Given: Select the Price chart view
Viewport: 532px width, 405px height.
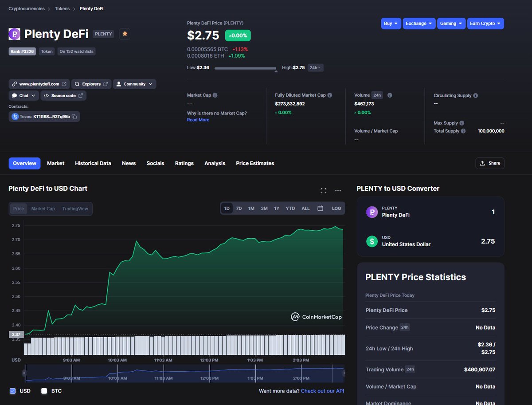Looking at the screenshot, I should tap(19, 208).
